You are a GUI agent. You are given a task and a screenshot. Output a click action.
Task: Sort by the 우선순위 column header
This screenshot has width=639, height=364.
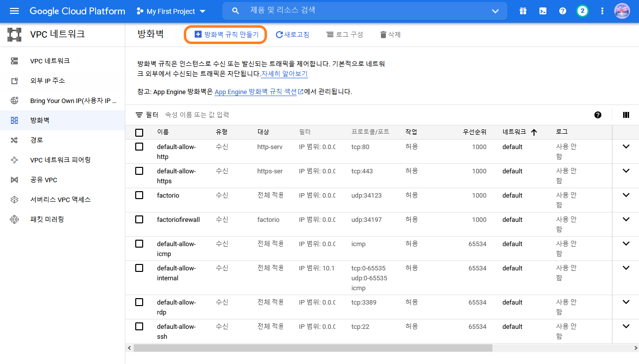tap(475, 132)
